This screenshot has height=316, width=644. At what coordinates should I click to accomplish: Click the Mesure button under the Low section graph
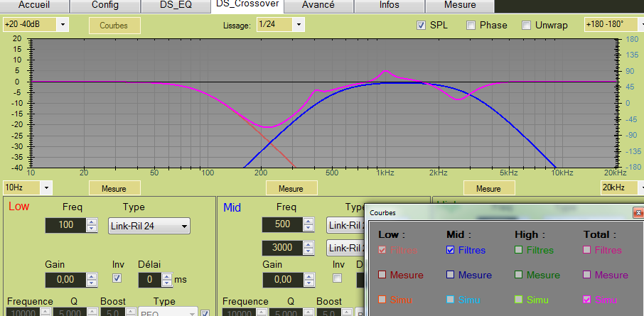[114, 189]
